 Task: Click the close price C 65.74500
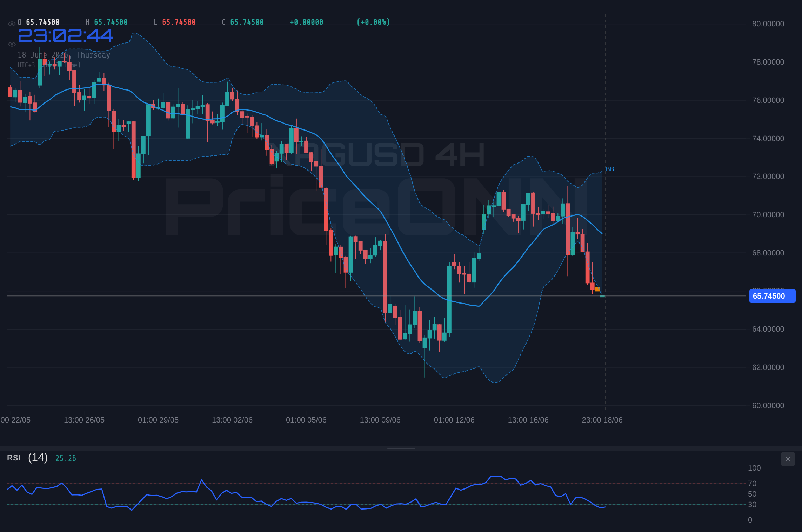click(x=243, y=22)
